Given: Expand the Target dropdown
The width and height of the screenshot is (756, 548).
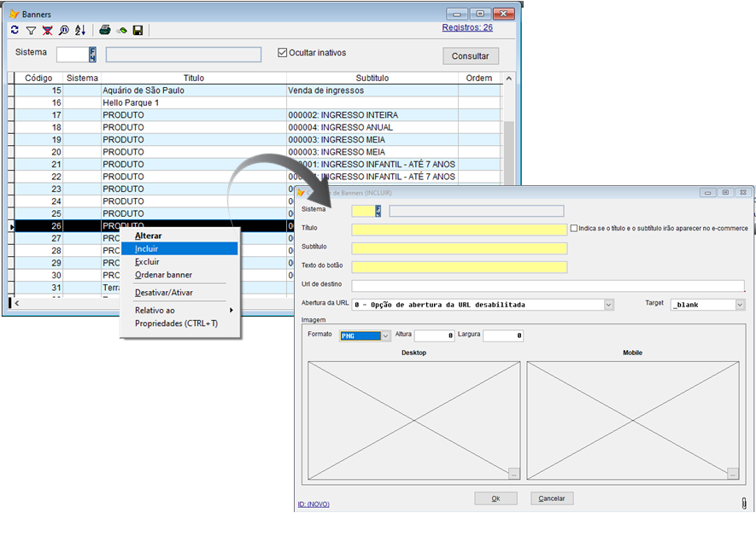Looking at the screenshot, I should (x=740, y=305).
